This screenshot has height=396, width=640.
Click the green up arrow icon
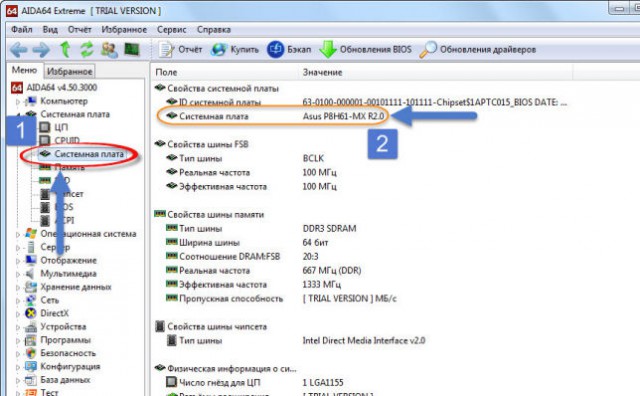[65, 49]
